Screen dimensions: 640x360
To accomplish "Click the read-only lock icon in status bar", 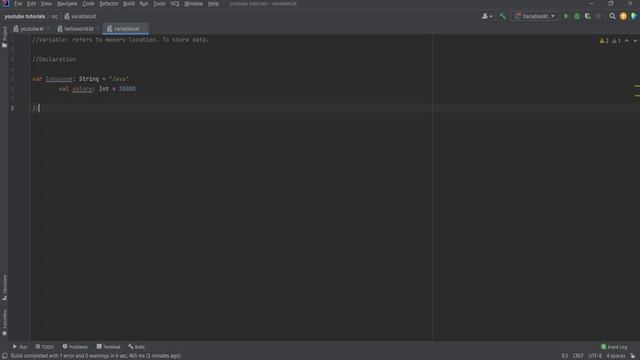I will point(632,356).
